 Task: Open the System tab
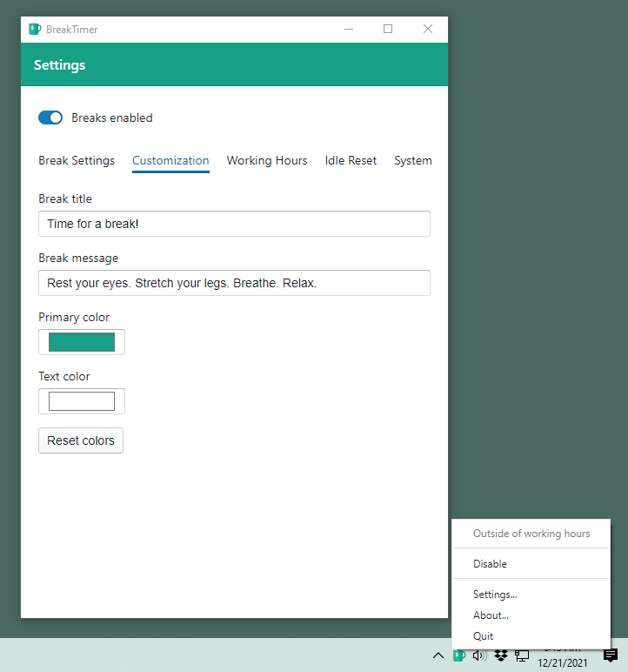click(412, 161)
